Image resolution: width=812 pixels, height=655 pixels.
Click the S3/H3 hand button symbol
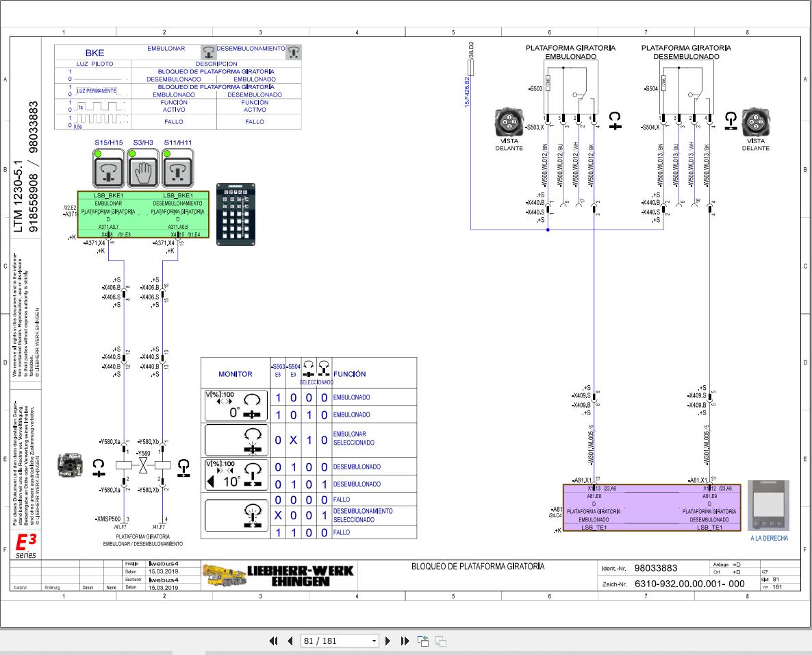tap(143, 169)
